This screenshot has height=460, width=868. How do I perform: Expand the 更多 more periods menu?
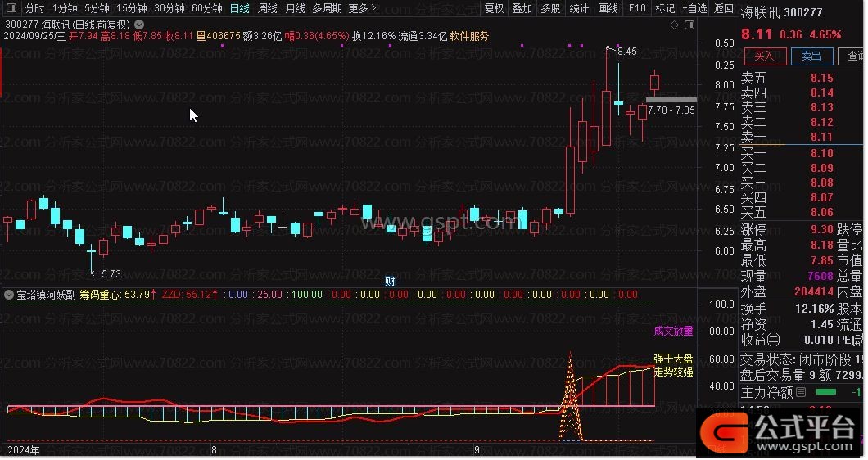pos(363,8)
